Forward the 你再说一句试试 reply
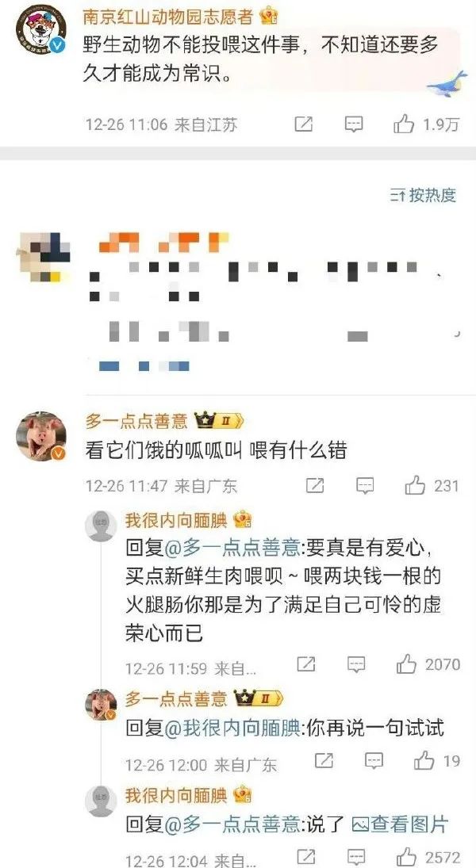The height and width of the screenshot is (868, 476). tap(324, 761)
